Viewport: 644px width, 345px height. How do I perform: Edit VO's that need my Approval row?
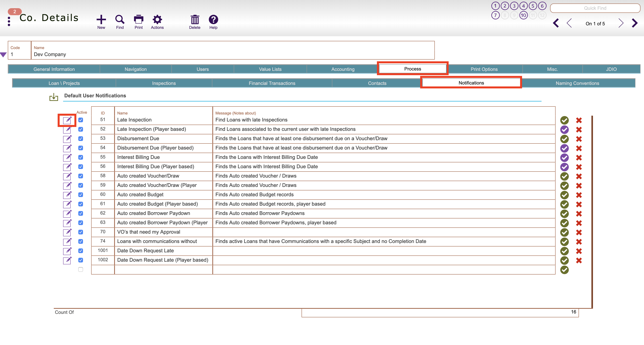click(x=67, y=232)
